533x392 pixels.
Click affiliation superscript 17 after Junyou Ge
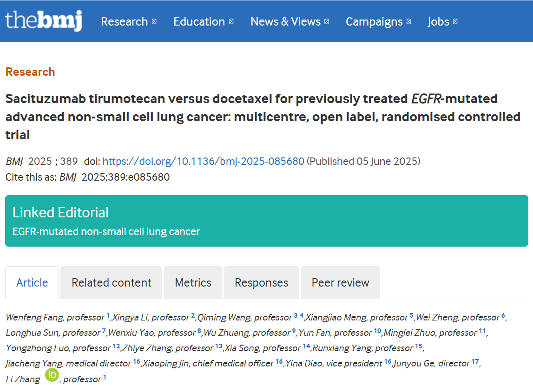tap(475, 362)
